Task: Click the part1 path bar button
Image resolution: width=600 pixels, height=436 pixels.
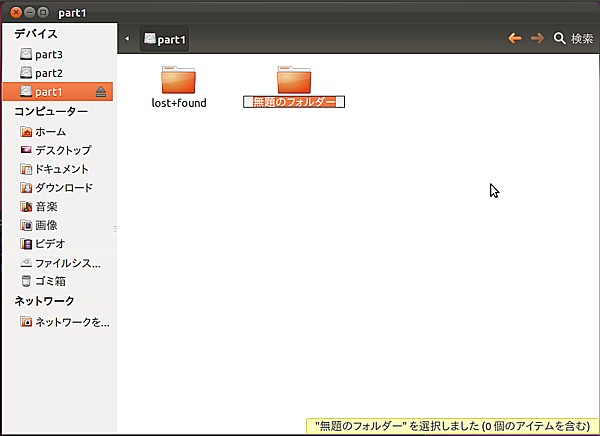Action: tap(165, 39)
